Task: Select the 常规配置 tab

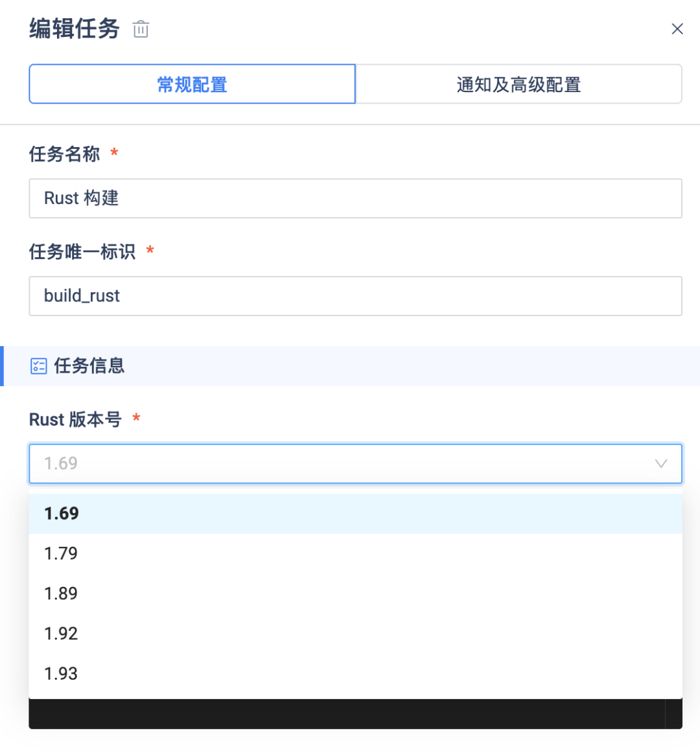Action: pyautogui.click(x=192, y=84)
